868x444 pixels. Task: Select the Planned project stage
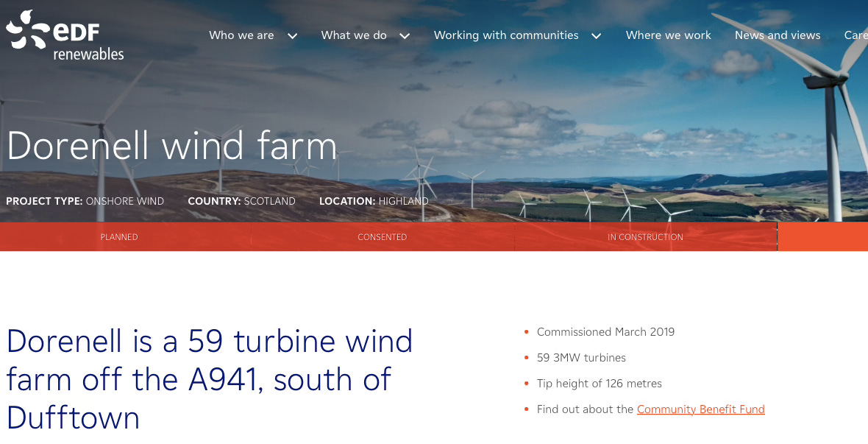click(119, 236)
